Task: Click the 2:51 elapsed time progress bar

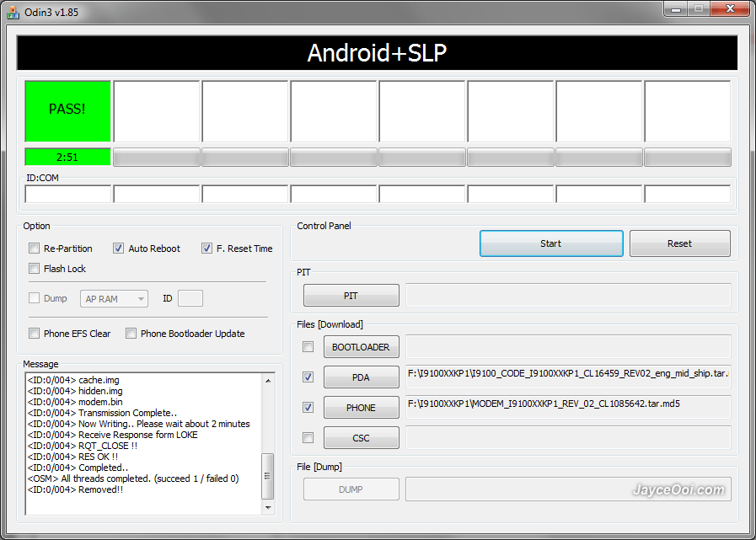Action: point(68,158)
